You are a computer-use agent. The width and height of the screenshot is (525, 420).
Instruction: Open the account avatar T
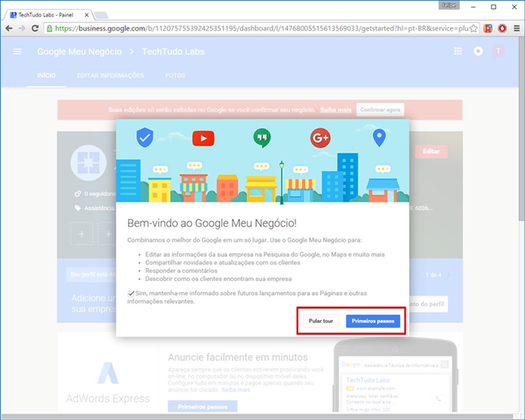[498, 51]
